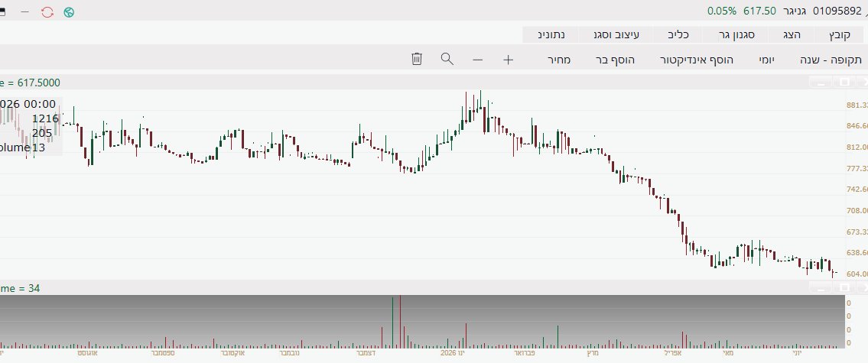Click the trash can delete icon
The image size is (868, 363).
417,59
